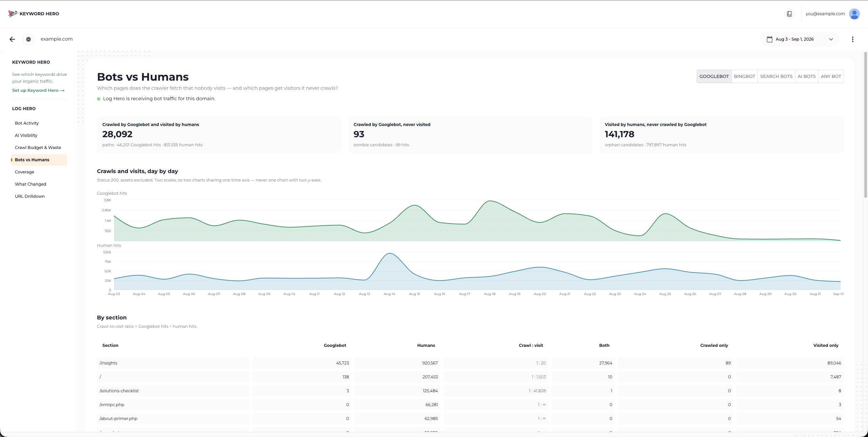Click the /xmlrpc.php section row
Image resolution: width=868 pixels, height=437 pixels.
tap(470, 404)
